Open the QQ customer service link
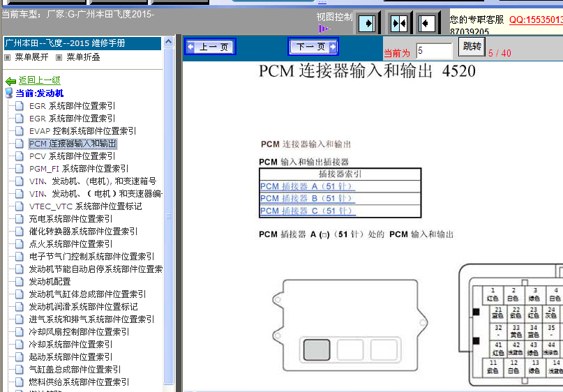 [x=536, y=20]
